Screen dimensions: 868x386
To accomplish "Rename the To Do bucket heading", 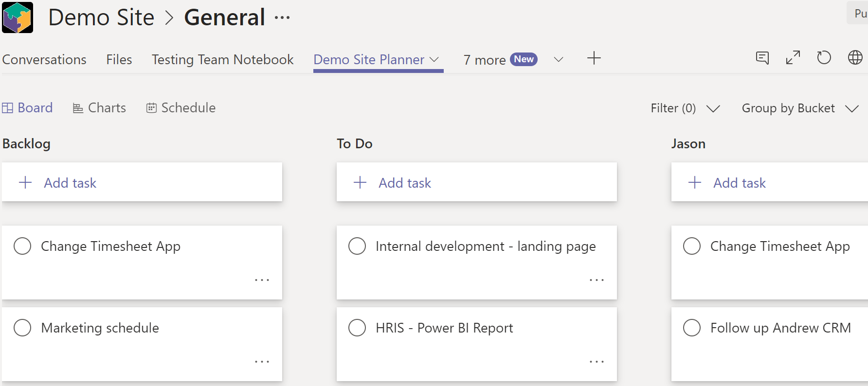I will (x=355, y=144).
